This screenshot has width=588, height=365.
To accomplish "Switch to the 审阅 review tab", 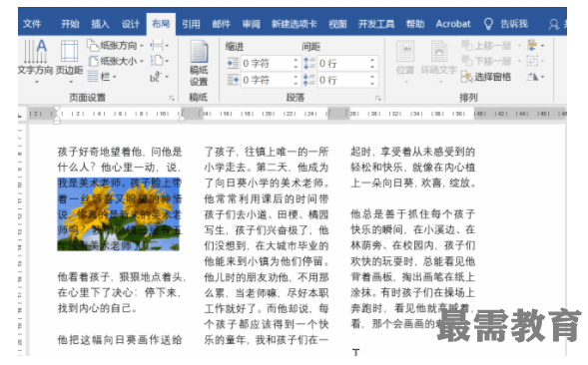I will (252, 24).
